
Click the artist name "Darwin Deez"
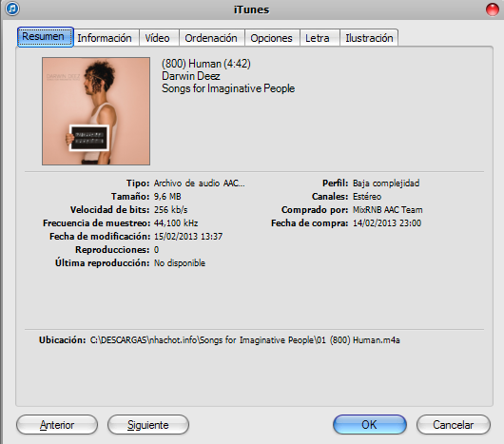coord(191,76)
